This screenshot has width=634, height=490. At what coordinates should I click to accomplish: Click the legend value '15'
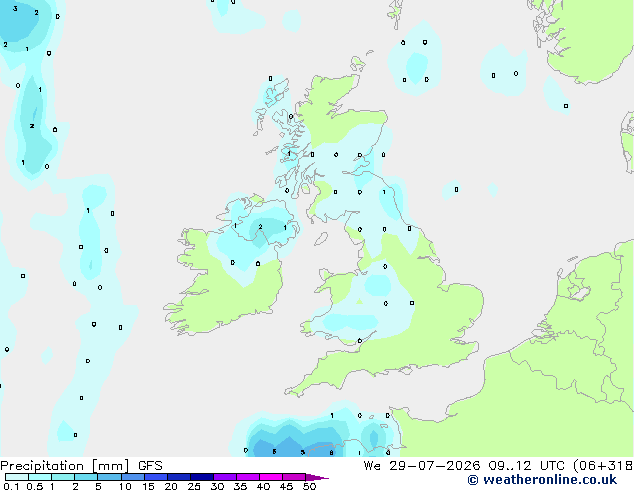pyautogui.click(x=148, y=486)
